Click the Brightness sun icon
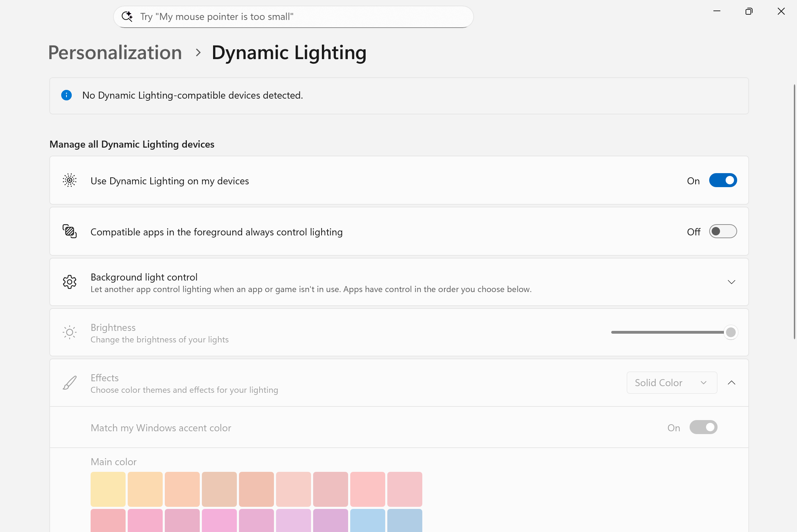797x532 pixels. pos(70,332)
